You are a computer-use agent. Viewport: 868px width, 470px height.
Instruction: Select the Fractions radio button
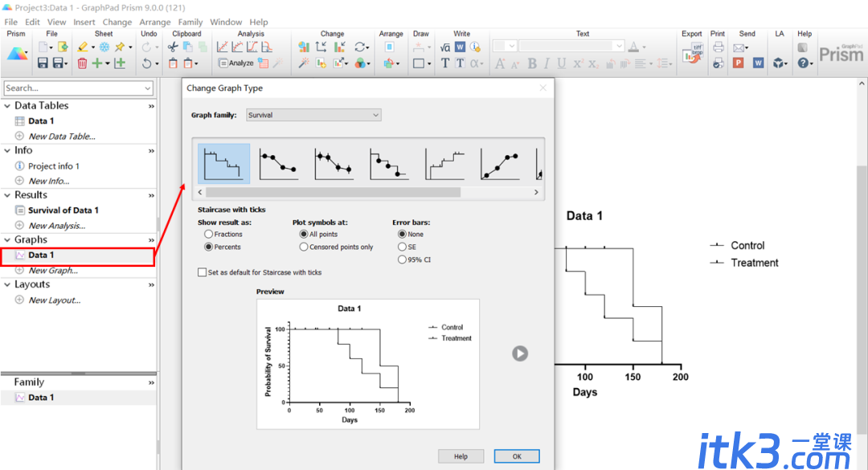tap(209, 234)
